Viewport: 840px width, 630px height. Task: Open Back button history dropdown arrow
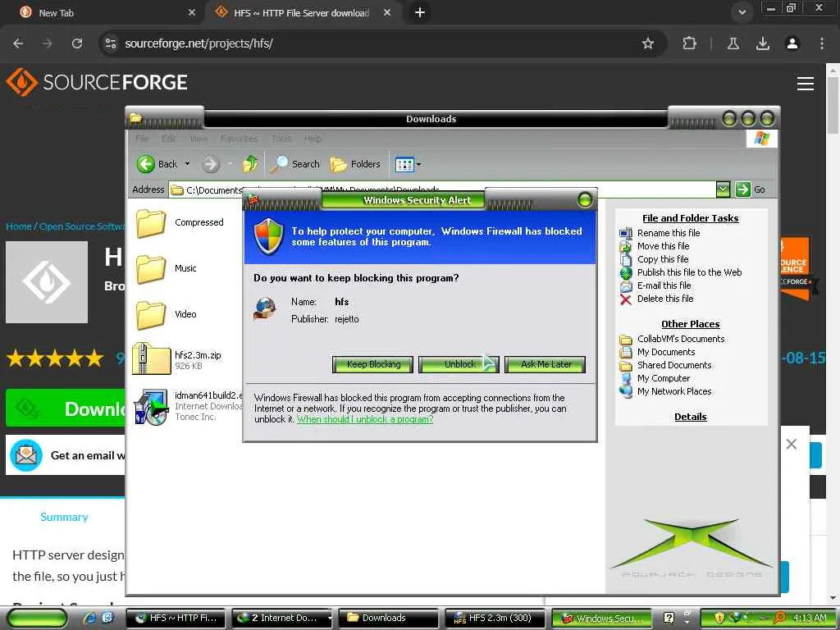click(188, 164)
